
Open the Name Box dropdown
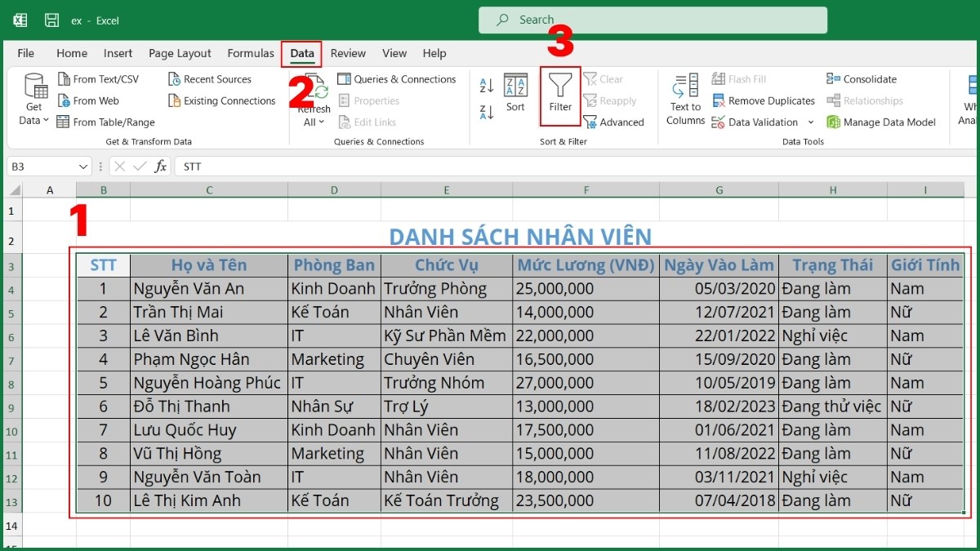coord(84,166)
